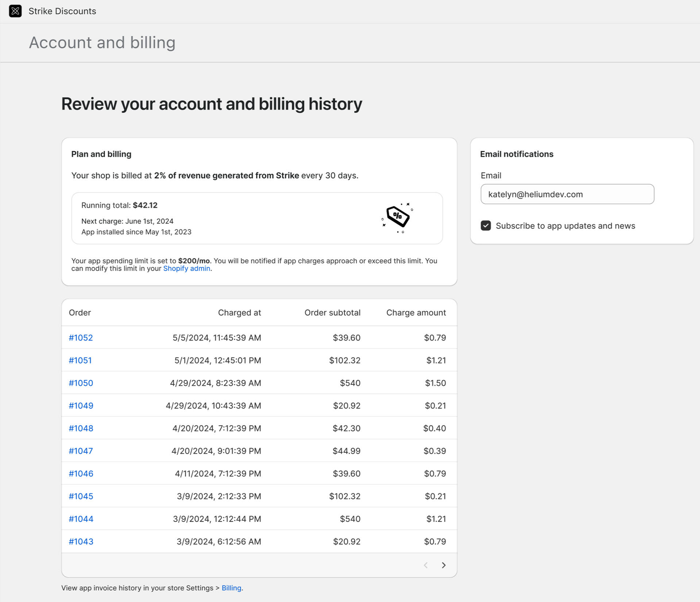Image resolution: width=700 pixels, height=602 pixels.
Task: Open order #1044 link
Action: tap(81, 519)
